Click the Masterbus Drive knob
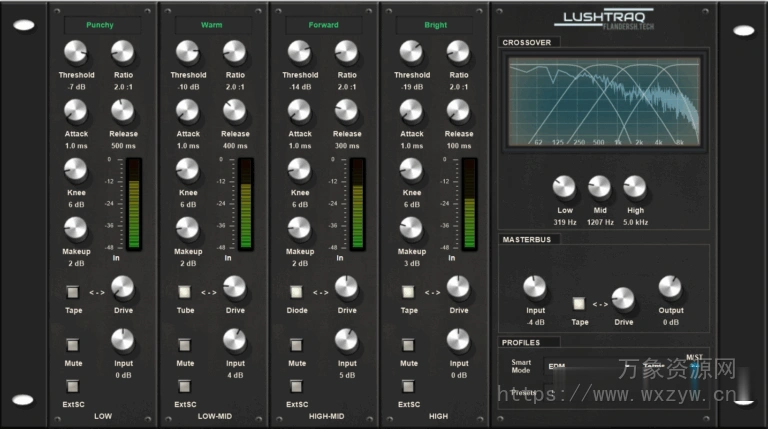Screen dimensions: 768x429 623,299
